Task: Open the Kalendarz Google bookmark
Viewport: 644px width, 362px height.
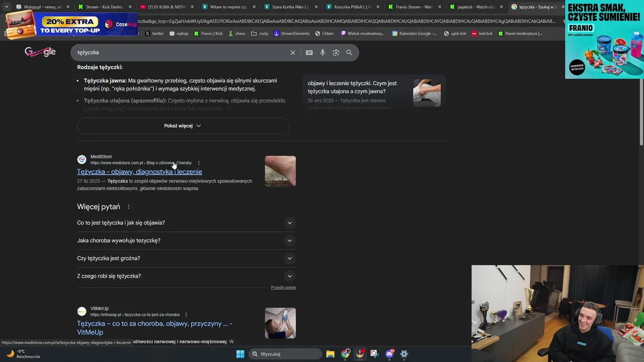Action: click(x=415, y=33)
